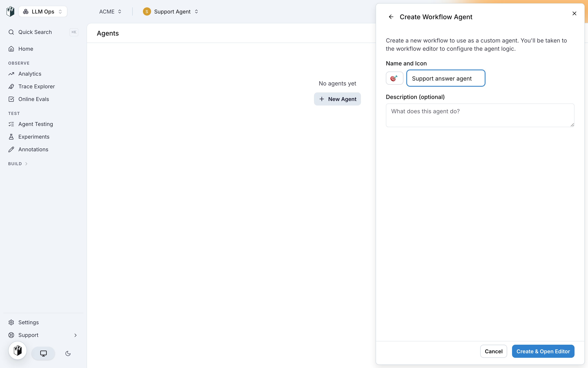
Task: Click the Analytics trend-line icon
Action: [11, 74]
